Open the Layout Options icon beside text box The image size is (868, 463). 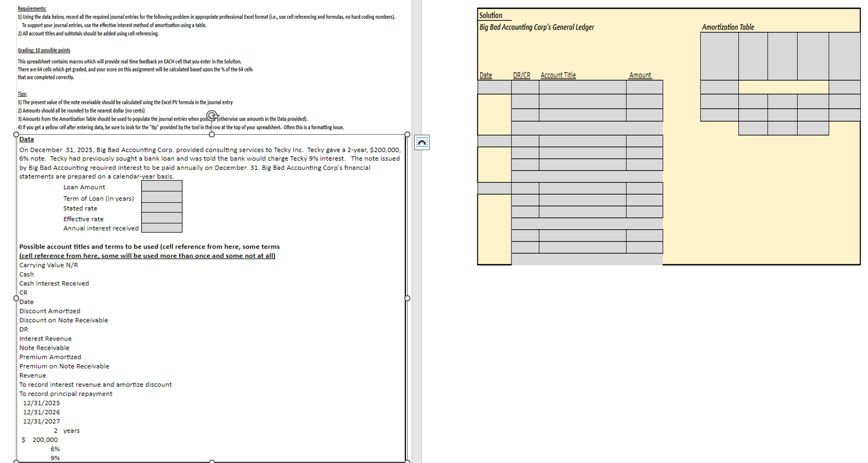tap(422, 142)
